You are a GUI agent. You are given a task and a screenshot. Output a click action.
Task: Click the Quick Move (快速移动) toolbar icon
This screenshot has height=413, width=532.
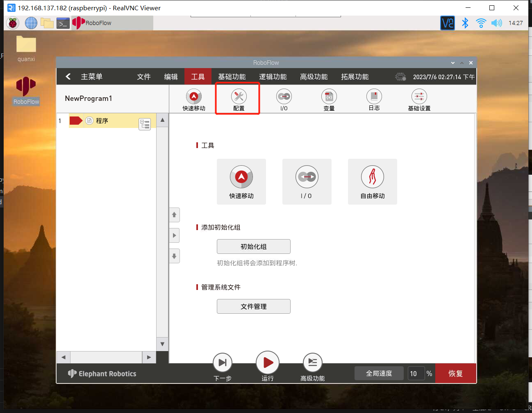pyautogui.click(x=194, y=97)
